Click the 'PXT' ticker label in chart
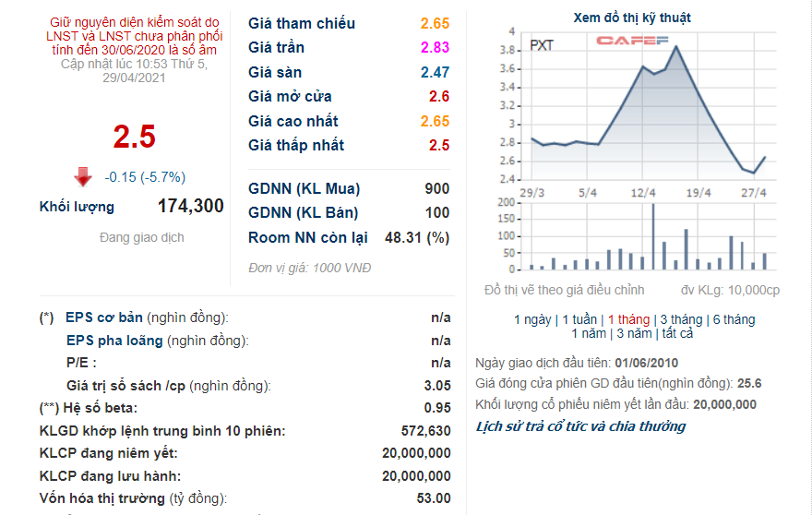This screenshot has width=812, height=515. pos(542,45)
